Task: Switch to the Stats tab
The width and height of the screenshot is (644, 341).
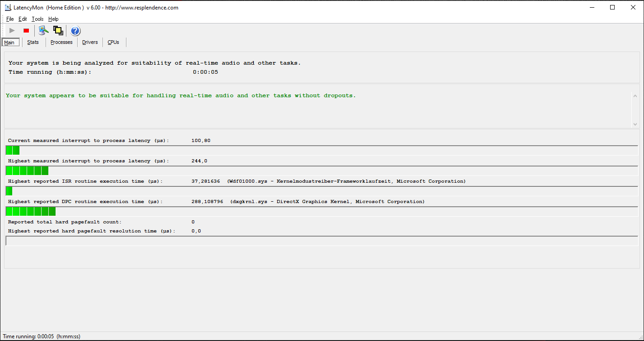Action: pyautogui.click(x=33, y=42)
